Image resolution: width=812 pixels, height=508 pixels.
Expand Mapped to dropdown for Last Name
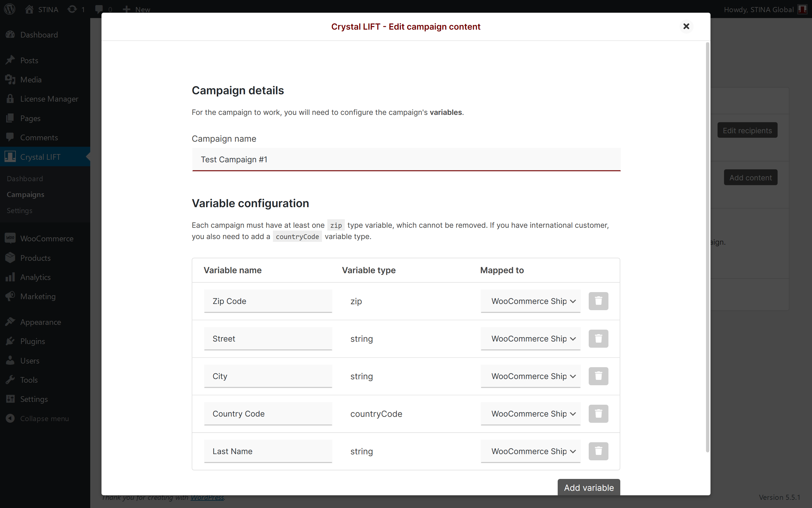(x=531, y=451)
